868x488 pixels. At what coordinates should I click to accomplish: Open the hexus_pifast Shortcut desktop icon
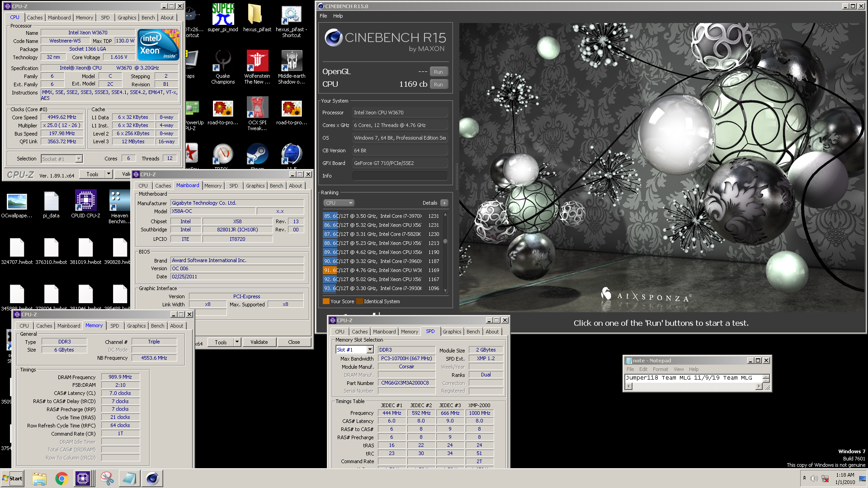[x=292, y=21]
